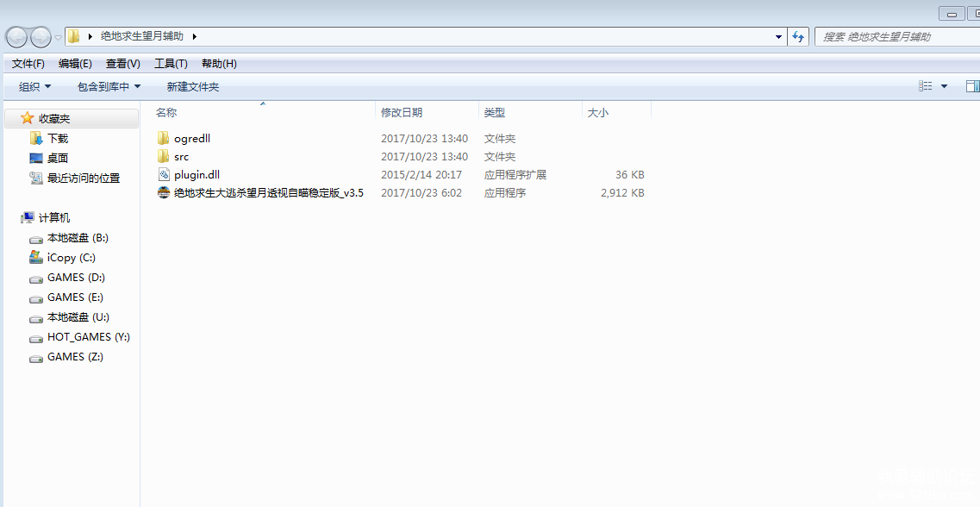Click the Refresh button beside address bar
The height and width of the screenshot is (507, 980).
point(798,37)
